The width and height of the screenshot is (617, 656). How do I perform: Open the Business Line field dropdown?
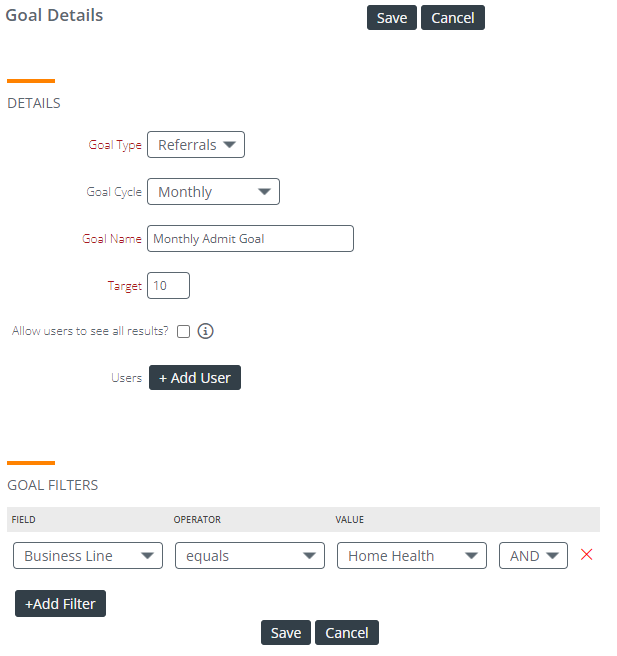tap(88, 556)
